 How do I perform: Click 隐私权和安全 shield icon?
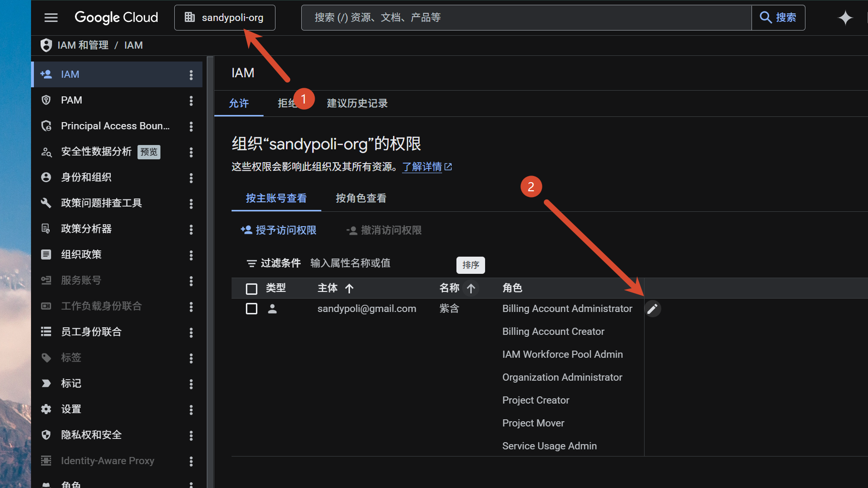46,435
